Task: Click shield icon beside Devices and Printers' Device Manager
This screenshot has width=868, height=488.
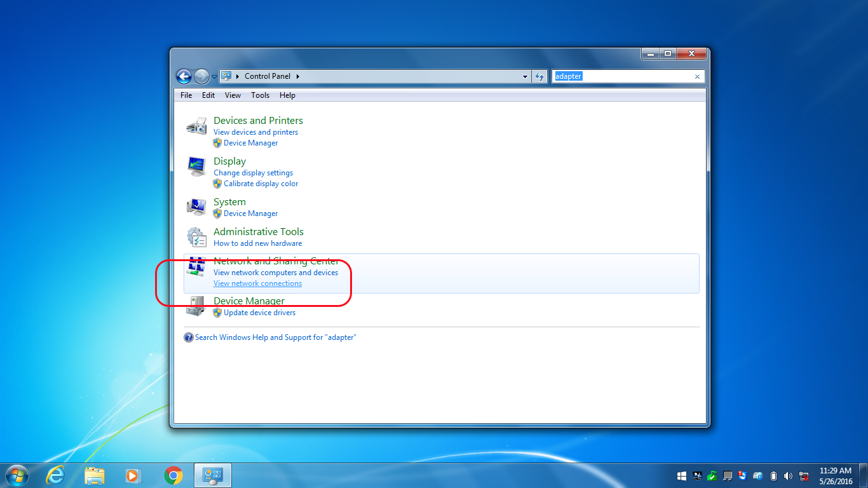Action: 217,143
